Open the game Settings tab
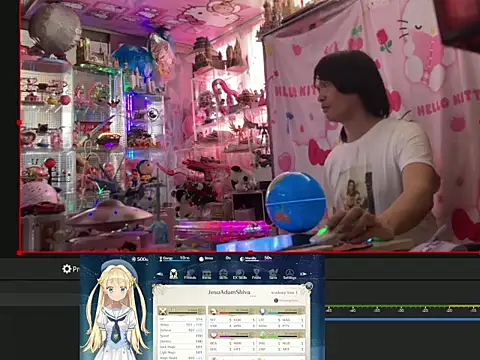Image resolution: width=480 pixels, height=360 pixels. [x=289, y=274]
